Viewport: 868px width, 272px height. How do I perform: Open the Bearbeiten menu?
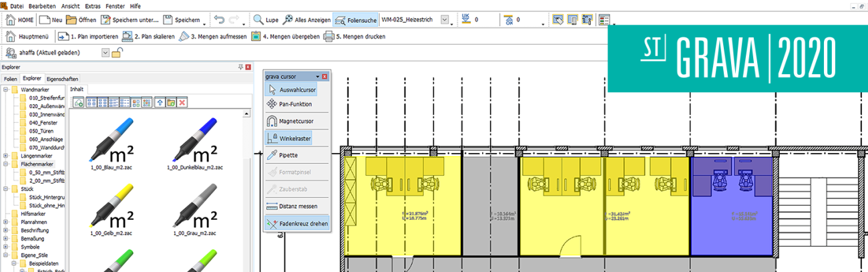point(43,5)
